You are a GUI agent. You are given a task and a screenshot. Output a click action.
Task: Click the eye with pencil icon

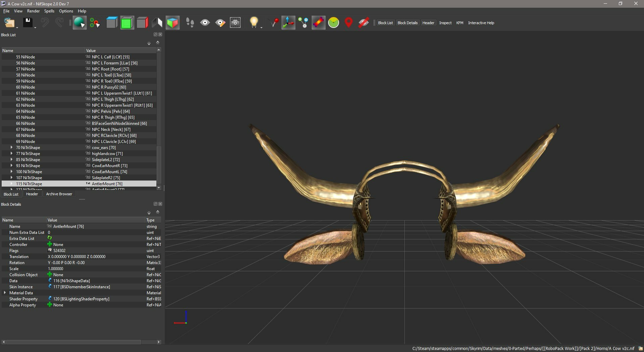[x=220, y=23]
